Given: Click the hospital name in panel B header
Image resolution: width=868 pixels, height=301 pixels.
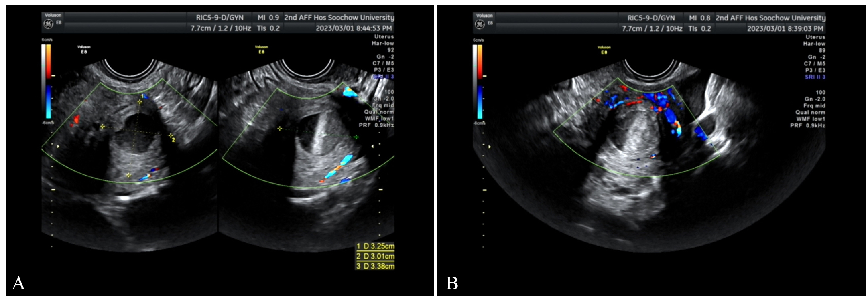Looking at the screenshot, I should (770, 18).
